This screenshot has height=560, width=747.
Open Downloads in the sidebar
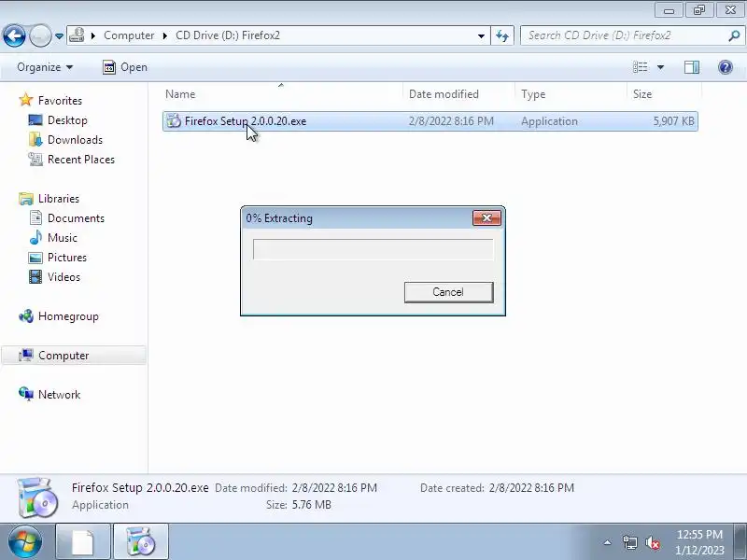pos(75,139)
